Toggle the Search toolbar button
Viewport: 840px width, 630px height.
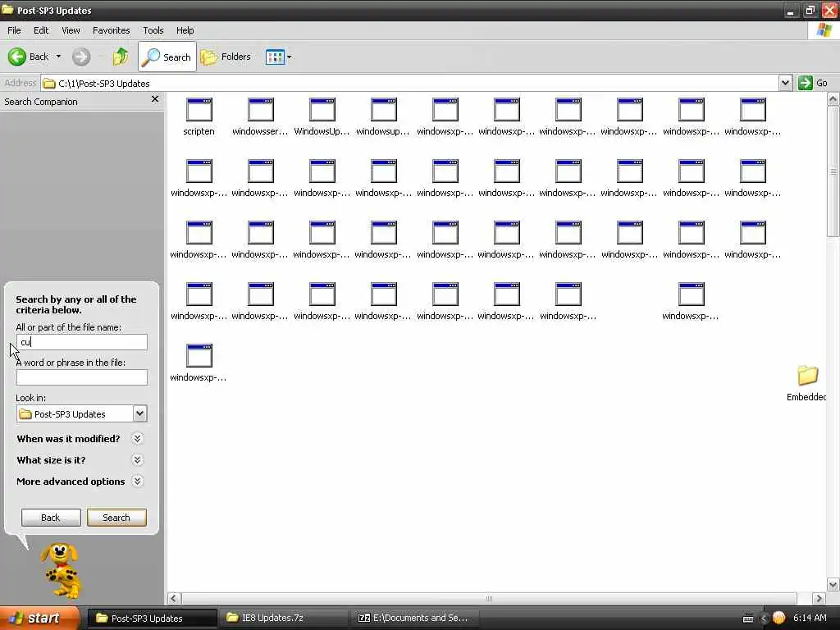click(x=167, y=57)
